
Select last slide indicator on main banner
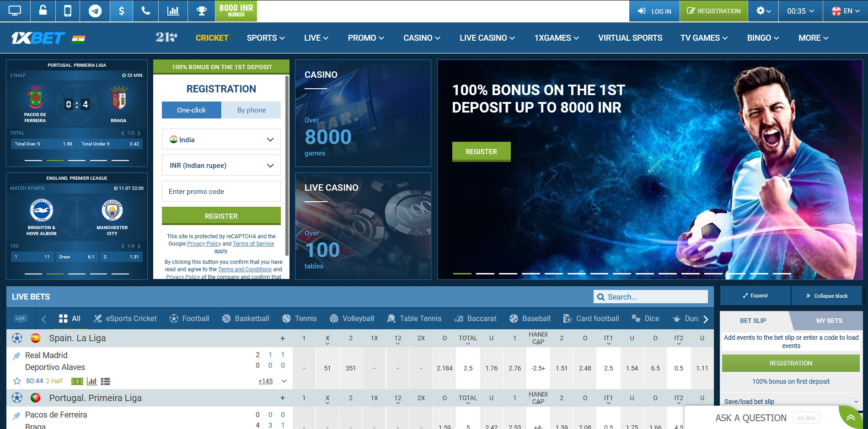pos(782,273)
